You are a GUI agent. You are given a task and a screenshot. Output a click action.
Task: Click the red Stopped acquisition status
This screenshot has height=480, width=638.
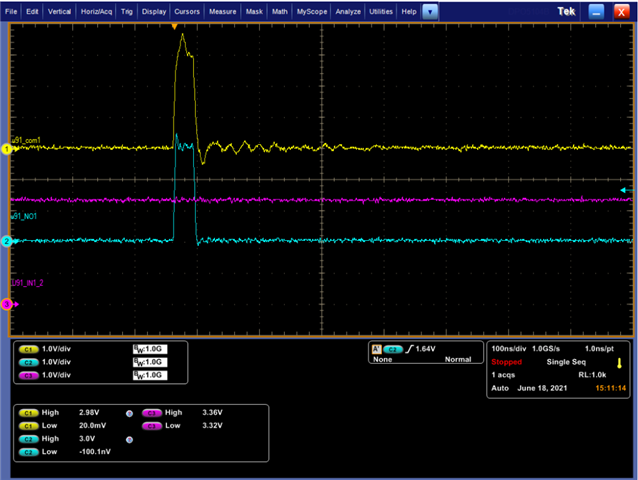point(506,362)
